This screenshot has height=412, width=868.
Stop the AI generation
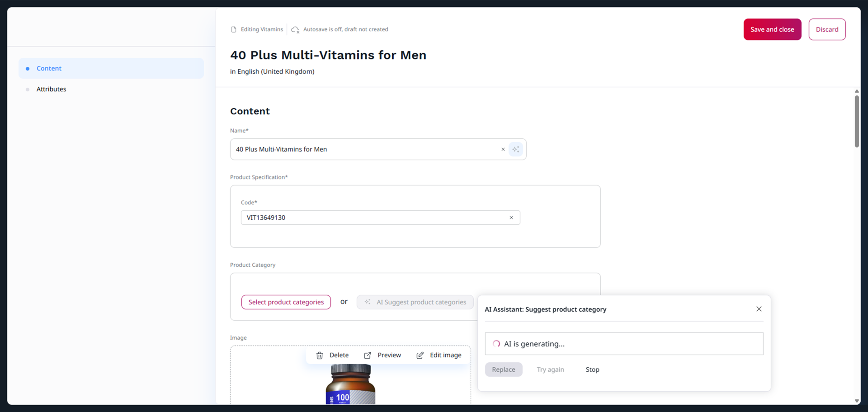(x=592, y=369)
